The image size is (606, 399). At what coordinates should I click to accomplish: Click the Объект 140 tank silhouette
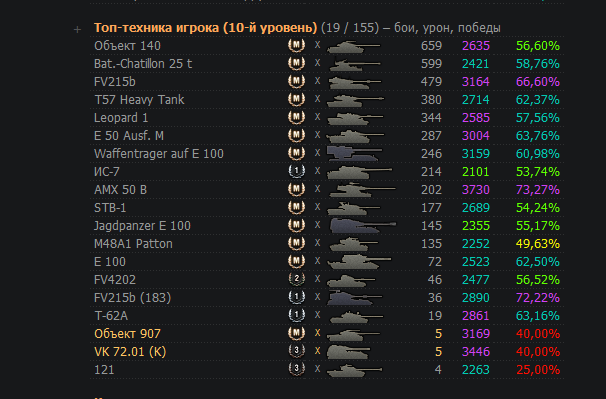353,46
